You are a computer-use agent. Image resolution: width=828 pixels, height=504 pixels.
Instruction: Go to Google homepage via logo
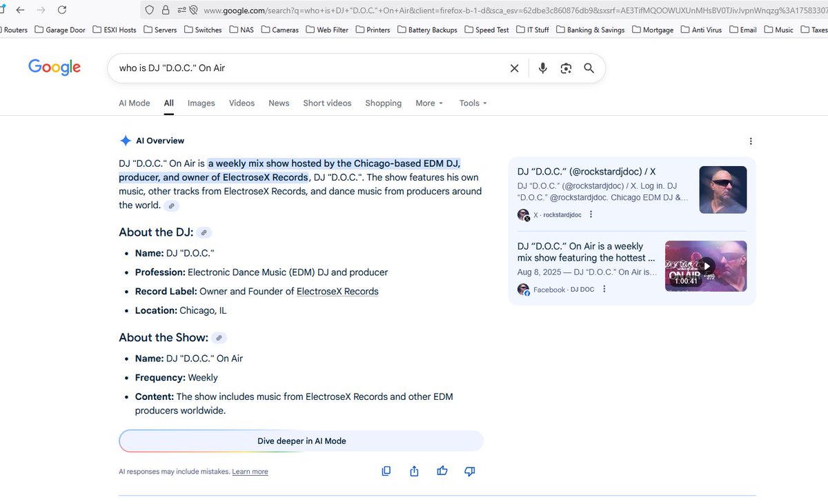click(55, 67)
